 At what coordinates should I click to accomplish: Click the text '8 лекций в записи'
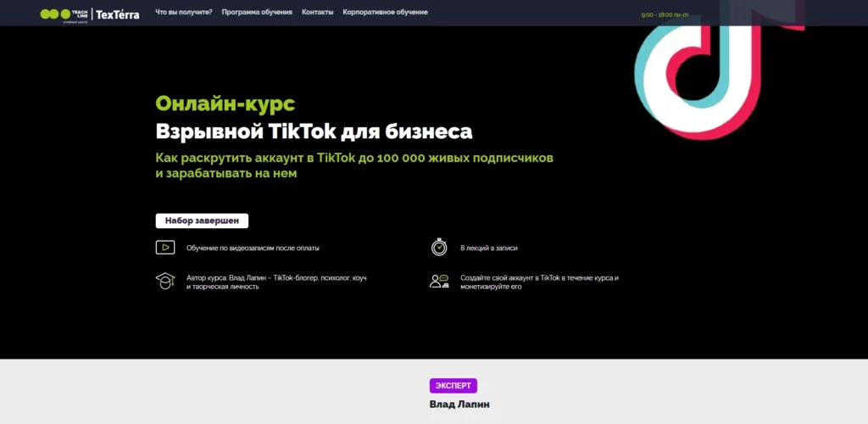coord(489,248)
